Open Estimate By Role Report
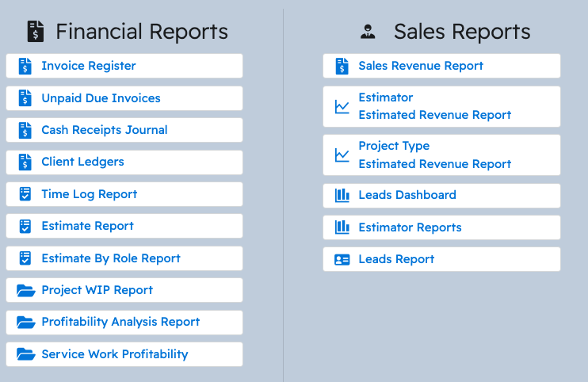Image resolution: width=588 pixels, height=382 pixels. 124,258
